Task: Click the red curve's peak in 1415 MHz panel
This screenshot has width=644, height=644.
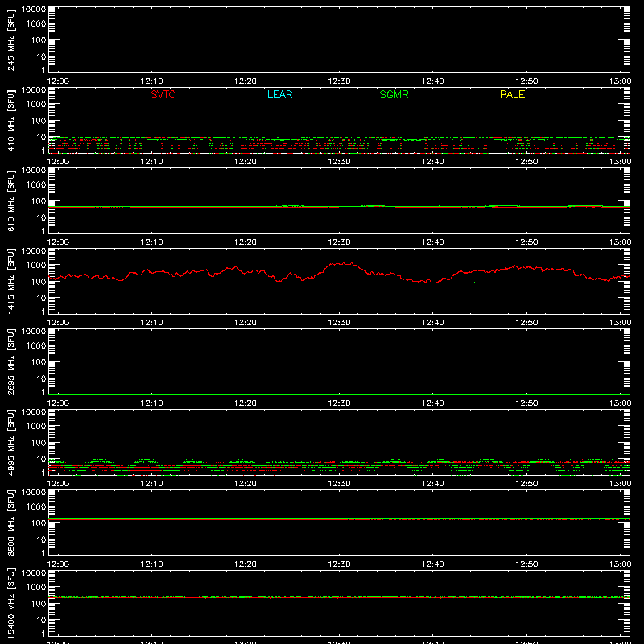Action: click(x=342, y=264)
